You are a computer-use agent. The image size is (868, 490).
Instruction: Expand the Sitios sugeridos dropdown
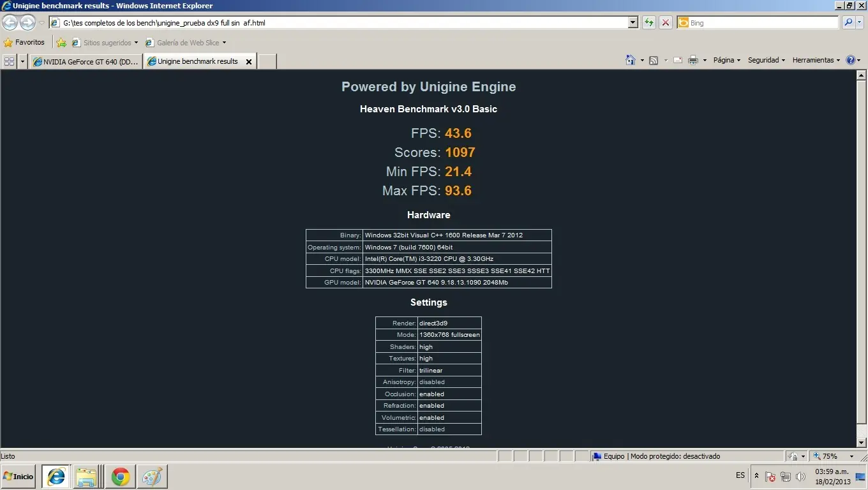pos(136,43)
